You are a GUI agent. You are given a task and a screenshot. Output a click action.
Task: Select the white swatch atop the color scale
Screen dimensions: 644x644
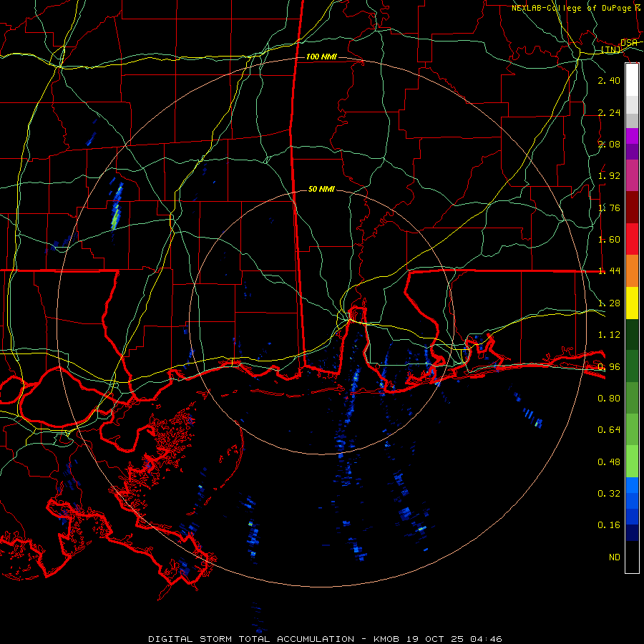[x=632, y=79]
